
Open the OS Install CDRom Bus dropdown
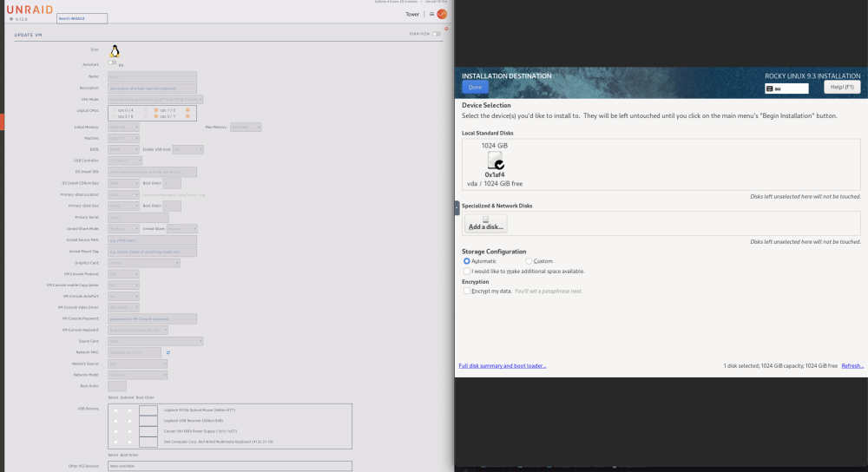(x=123, y=183)
